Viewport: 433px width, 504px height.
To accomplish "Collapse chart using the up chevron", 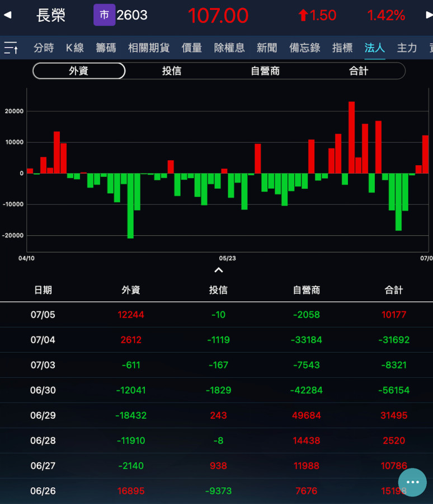I will click(219, 270).
